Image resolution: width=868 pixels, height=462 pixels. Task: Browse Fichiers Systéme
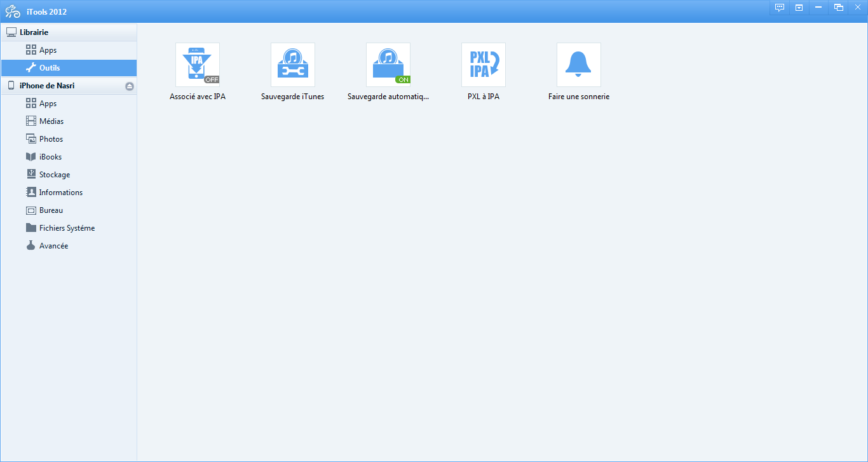coord(69,228)
